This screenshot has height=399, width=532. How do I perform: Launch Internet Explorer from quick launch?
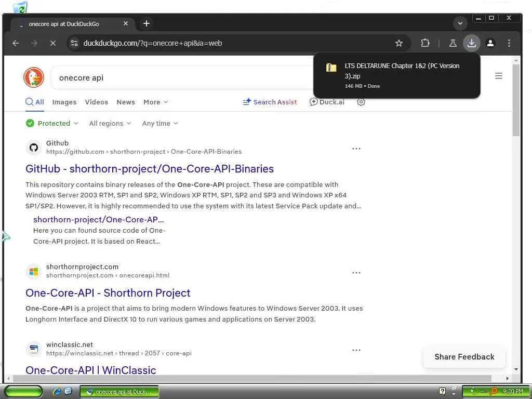coord(57,392)
